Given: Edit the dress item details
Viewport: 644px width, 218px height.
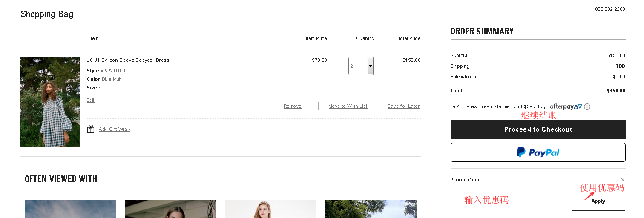Looking at the screenshot, I should tap(91, 100).
